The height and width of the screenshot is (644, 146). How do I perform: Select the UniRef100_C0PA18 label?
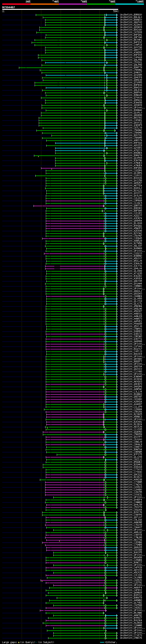pyautogui.click(x=131, y=58)
